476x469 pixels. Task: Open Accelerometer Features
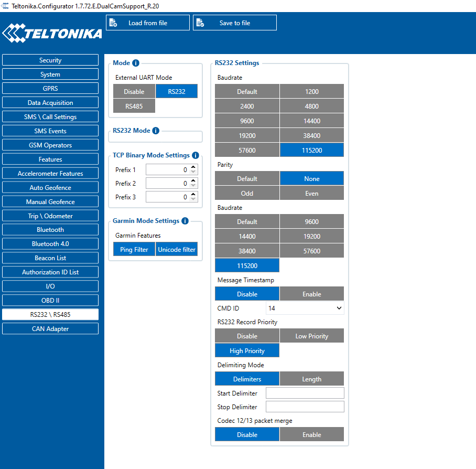click(x=50, y=173)
